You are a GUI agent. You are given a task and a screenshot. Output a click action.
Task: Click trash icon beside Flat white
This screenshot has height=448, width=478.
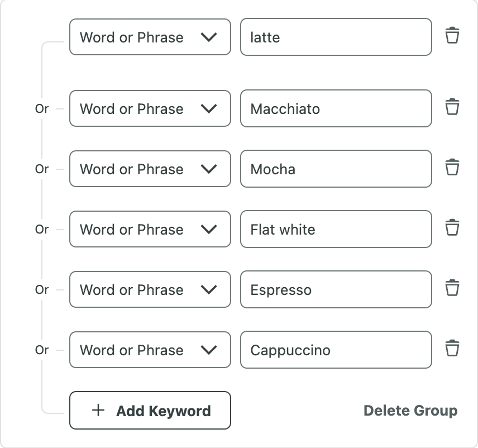point(452,228)
